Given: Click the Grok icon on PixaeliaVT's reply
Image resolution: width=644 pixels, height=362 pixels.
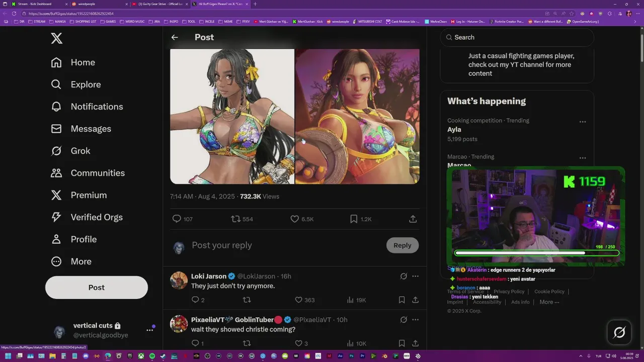Looking at the screenshot, I should tap(404, 320).
